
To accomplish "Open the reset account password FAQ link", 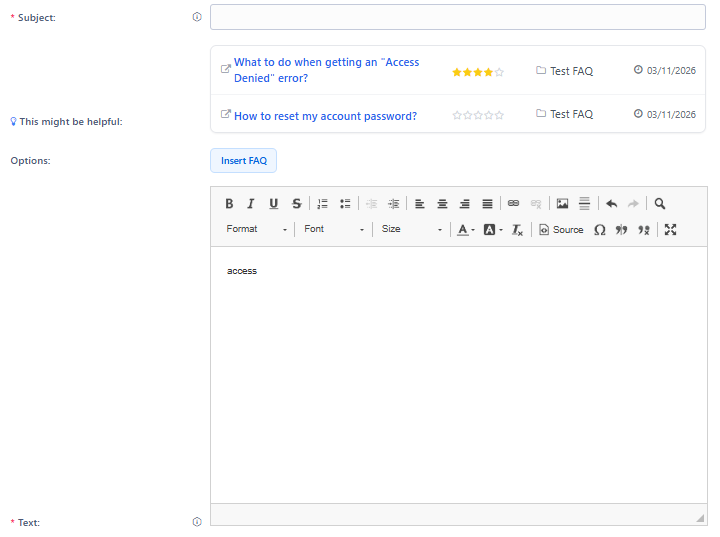I will pyautogui.click(x=326, y=116).
